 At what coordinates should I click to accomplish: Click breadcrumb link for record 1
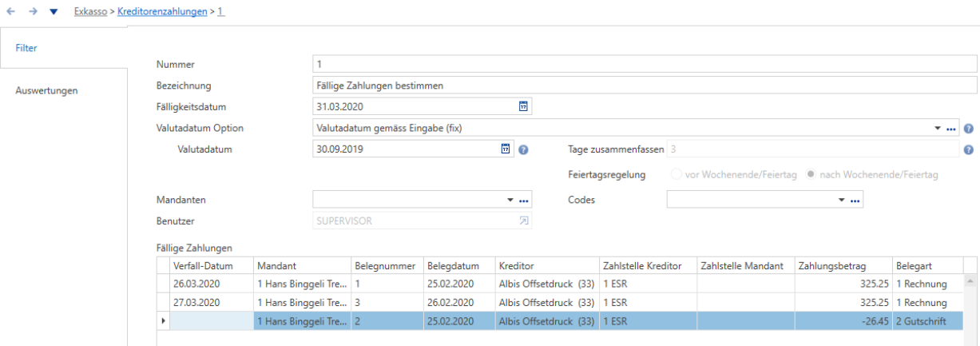[220, 12]
